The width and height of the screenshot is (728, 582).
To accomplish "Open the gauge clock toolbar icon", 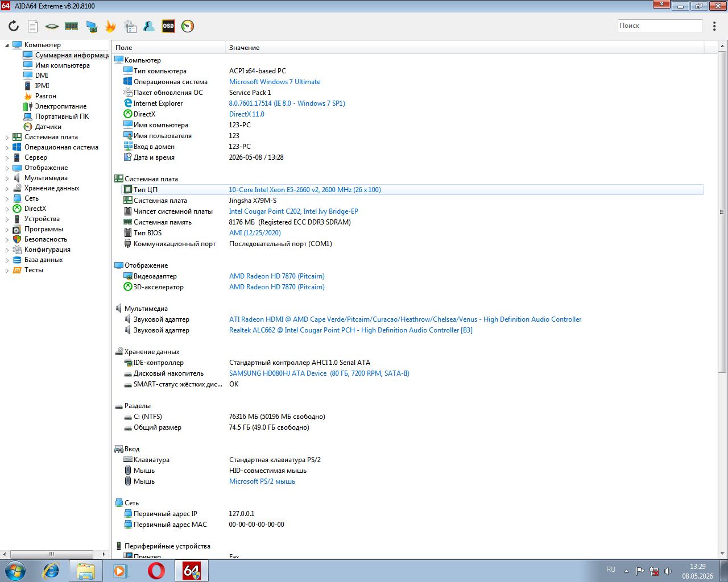I will pos(188,26).
